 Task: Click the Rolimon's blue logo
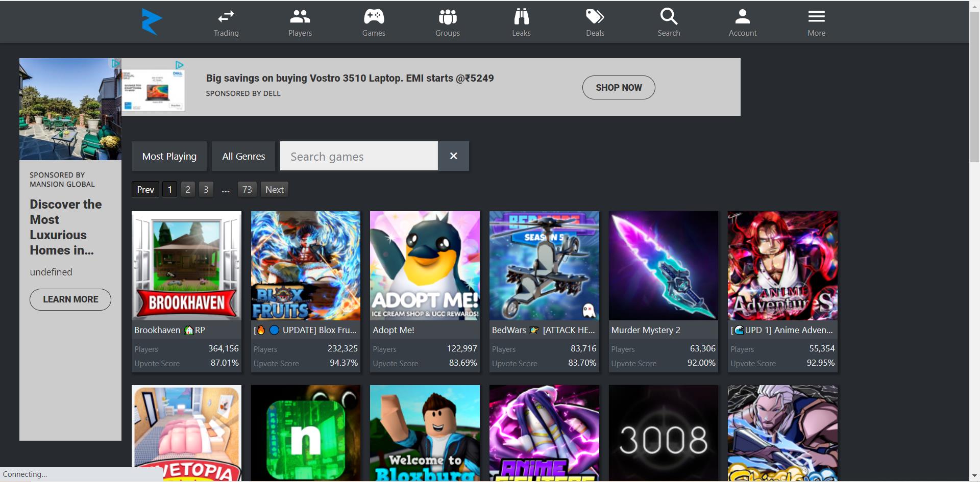click(152, 21)
